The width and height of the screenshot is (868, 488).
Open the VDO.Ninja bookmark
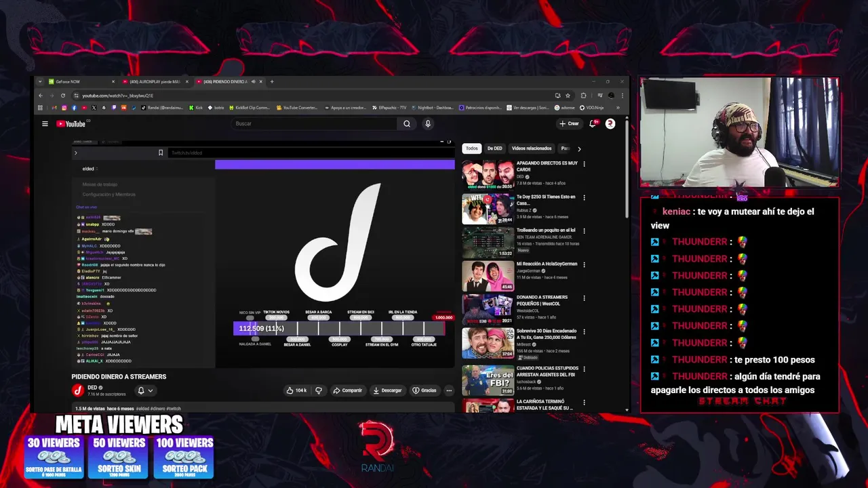(593, 107)
